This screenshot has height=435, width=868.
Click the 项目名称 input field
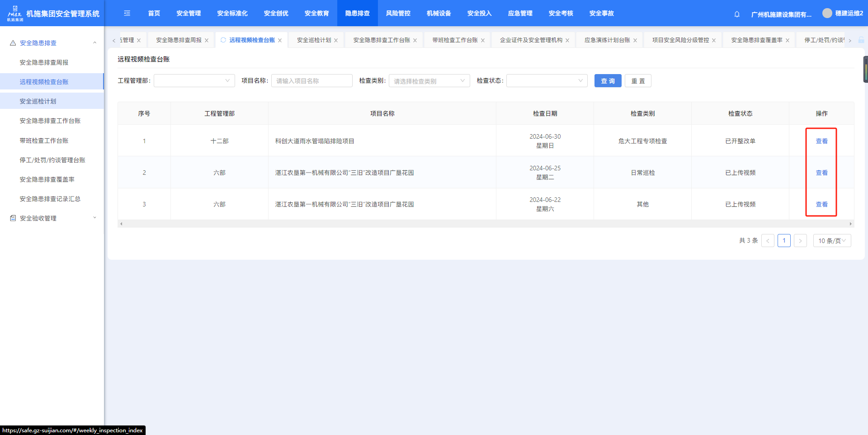(311, 81)
